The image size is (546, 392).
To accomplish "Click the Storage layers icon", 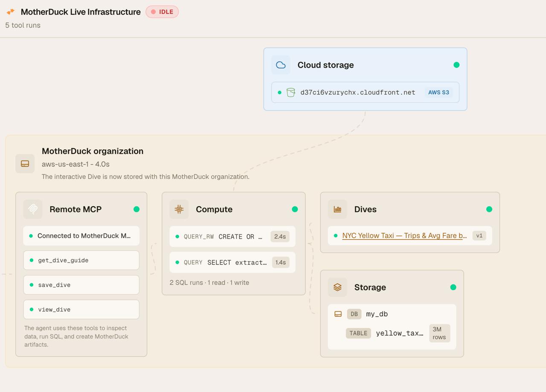I will pos(337,287).
